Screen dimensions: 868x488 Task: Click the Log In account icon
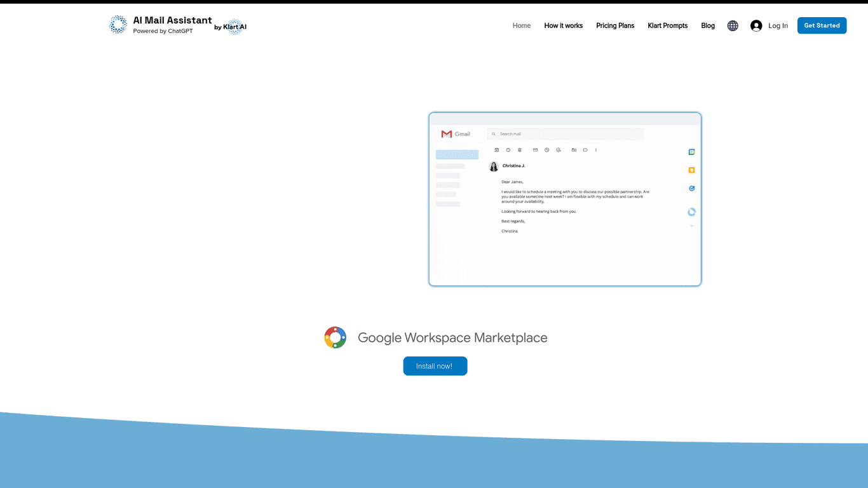pos(756,25)
